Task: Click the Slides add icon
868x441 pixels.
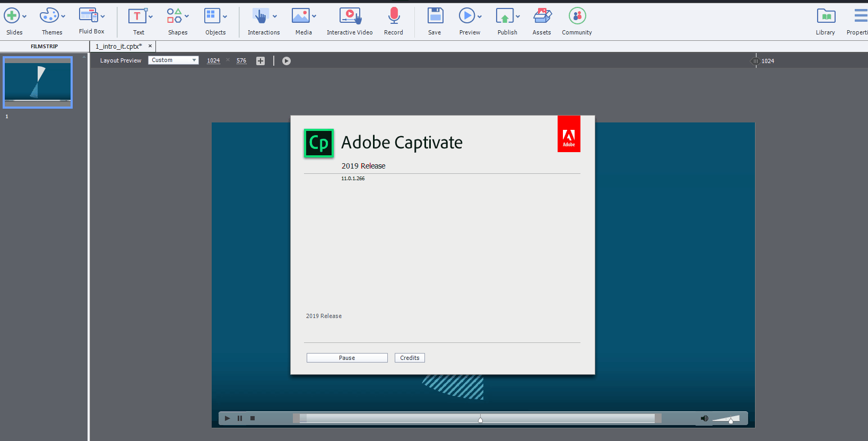Action: 12,16
